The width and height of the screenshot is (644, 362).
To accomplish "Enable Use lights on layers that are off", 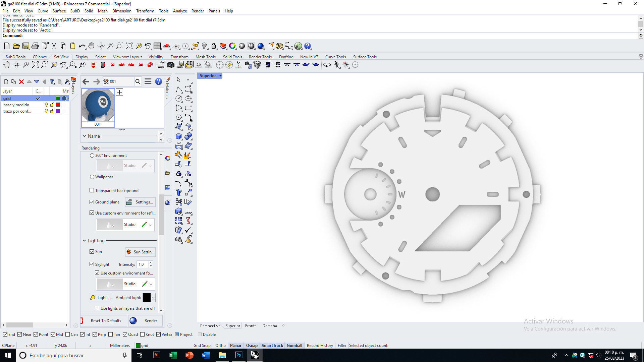I will tap(97, 308).
